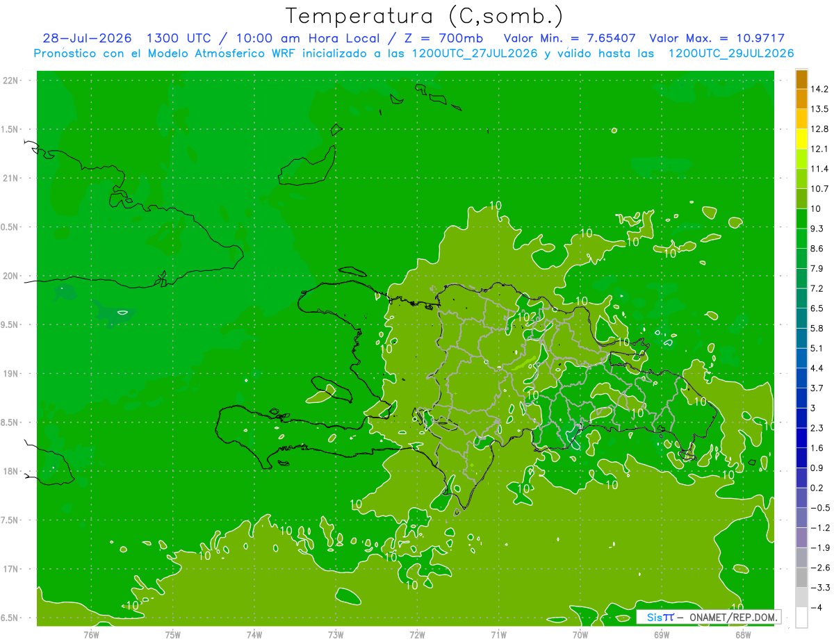Click the "70W" longitude label
The height and width of the screenshot is (644, 834).
[x=580, y=635]
